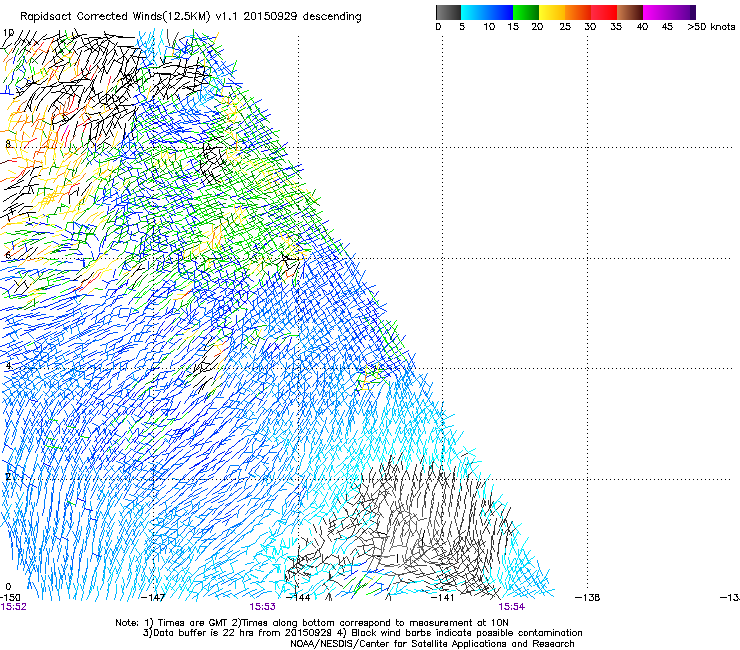Click the yellow 20–25 knots legend color
Screen dimensions: 740x650
[552, 12]
